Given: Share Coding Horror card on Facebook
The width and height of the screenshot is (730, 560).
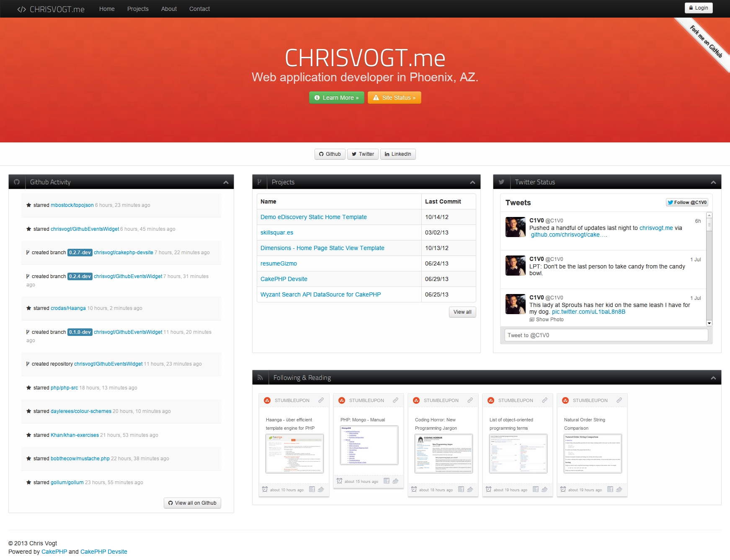Looking at the screenshot, I should coord(461,489).
